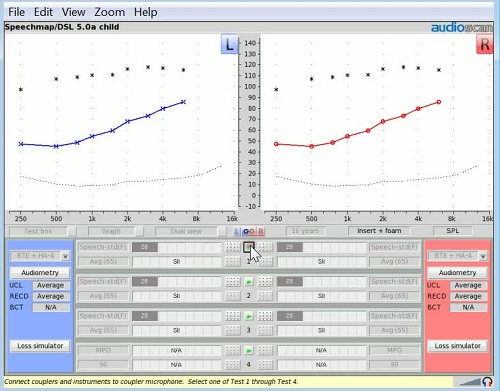Open the Zoom menu
Image resolution: width=500 pixels, height=391 pixels.
click(110, 12)
